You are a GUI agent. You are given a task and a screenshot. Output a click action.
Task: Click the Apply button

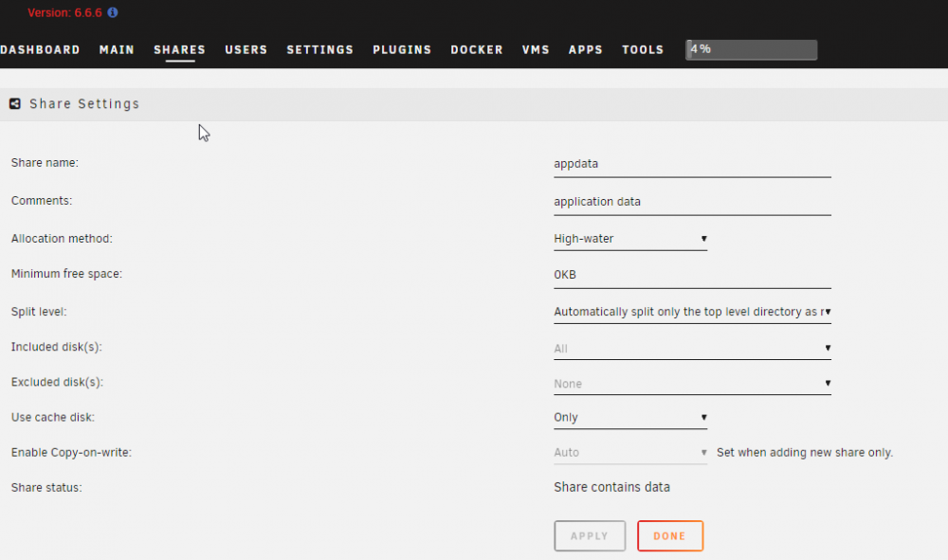click(590, 535)
